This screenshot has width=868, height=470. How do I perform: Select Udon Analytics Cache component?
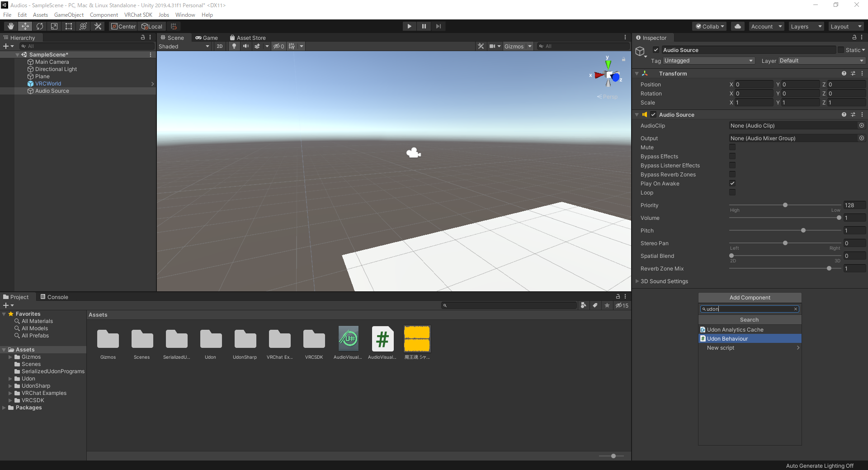[x=750, y=330]
